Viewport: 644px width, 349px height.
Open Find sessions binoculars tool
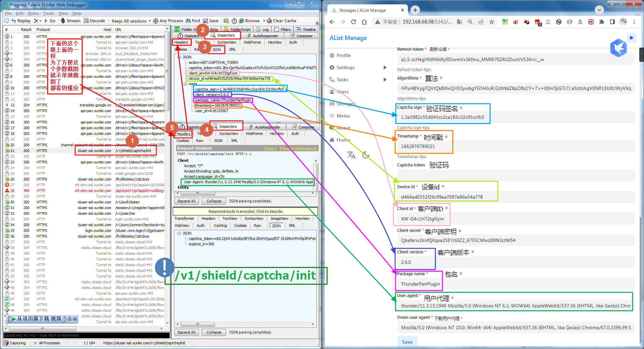pos(193,21)
